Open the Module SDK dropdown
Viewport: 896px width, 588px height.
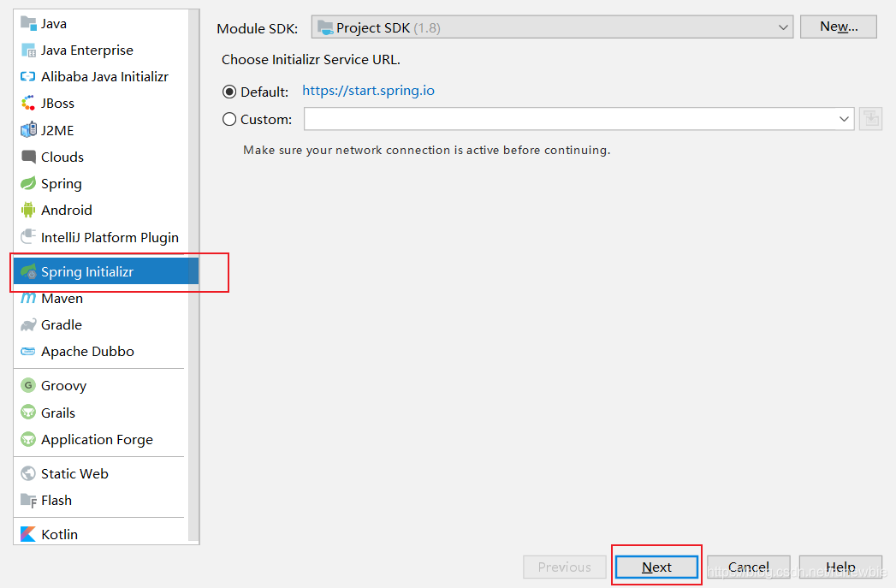[552, 27]
